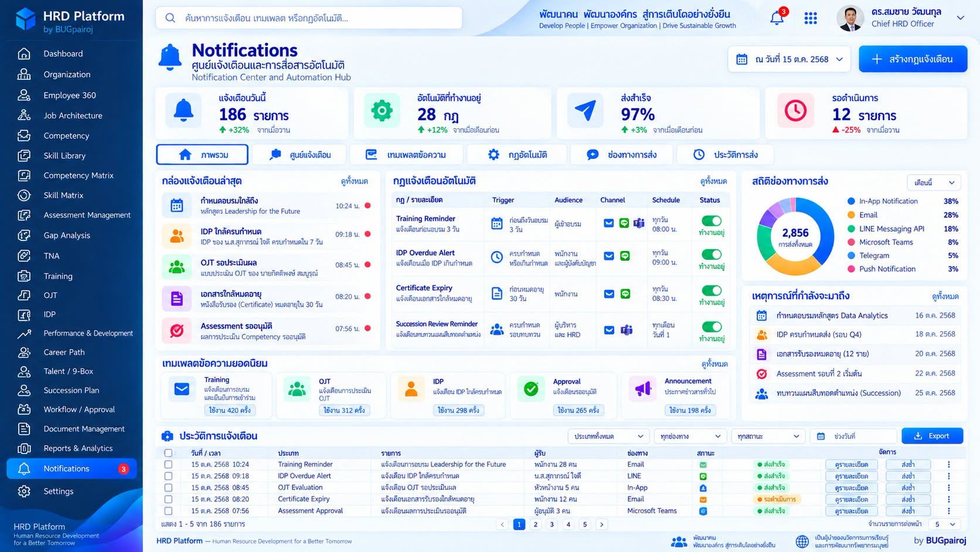Switch to the ศูนย์แจ้งเตือน tab
Image resolution: width=980 pixels, height=552 pixels.
pos(300,155)
